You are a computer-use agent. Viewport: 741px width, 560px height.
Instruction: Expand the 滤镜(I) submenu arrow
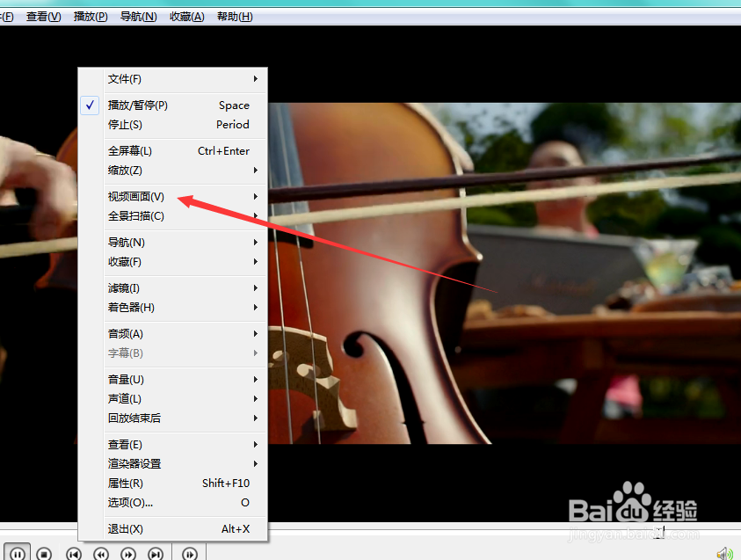255,288
